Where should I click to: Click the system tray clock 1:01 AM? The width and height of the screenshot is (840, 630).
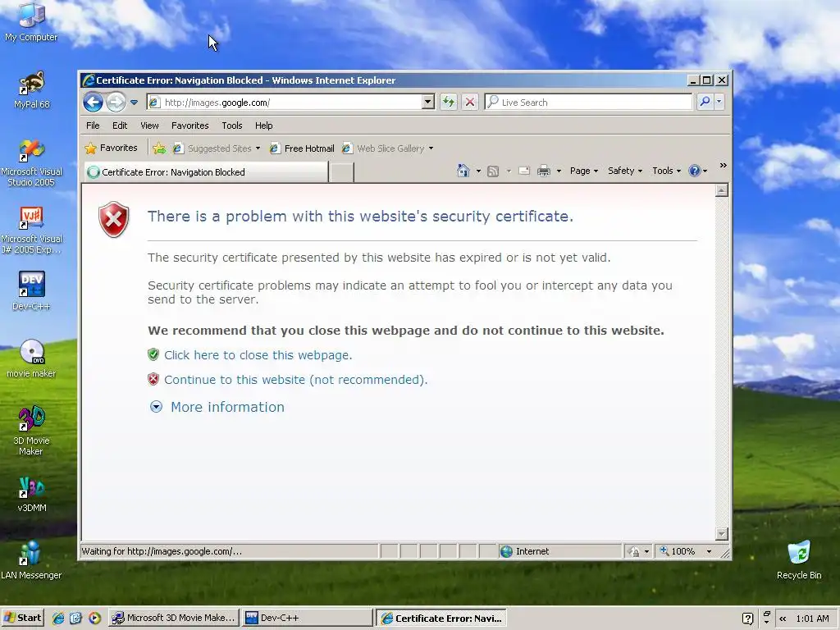812,619
